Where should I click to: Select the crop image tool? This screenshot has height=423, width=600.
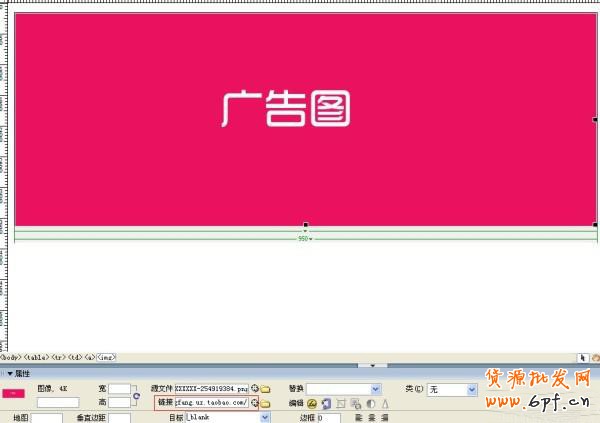(341, 403)
